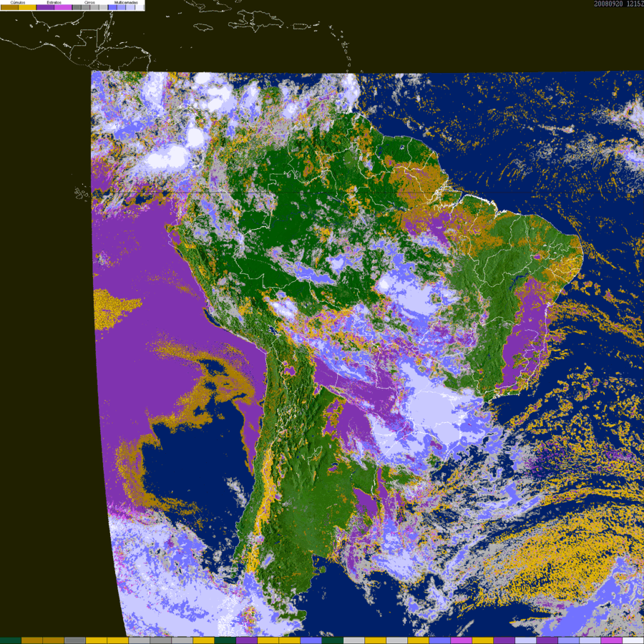Click the Estratos legend label
Viewport: 644px width, 644px height.
54,2
